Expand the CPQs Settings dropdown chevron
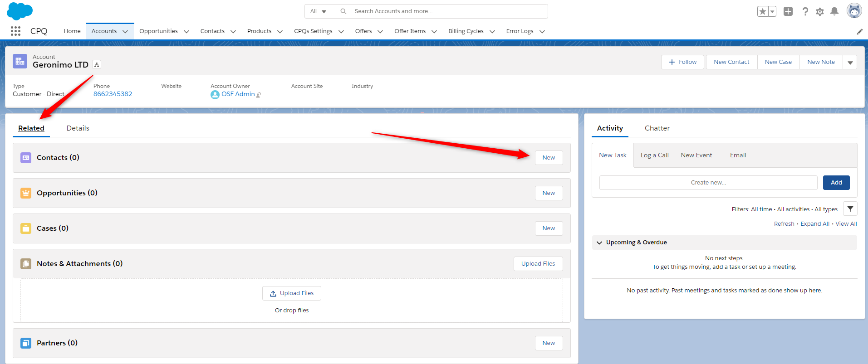This screenshot has width=868, height=364. (x=341, y=31)
